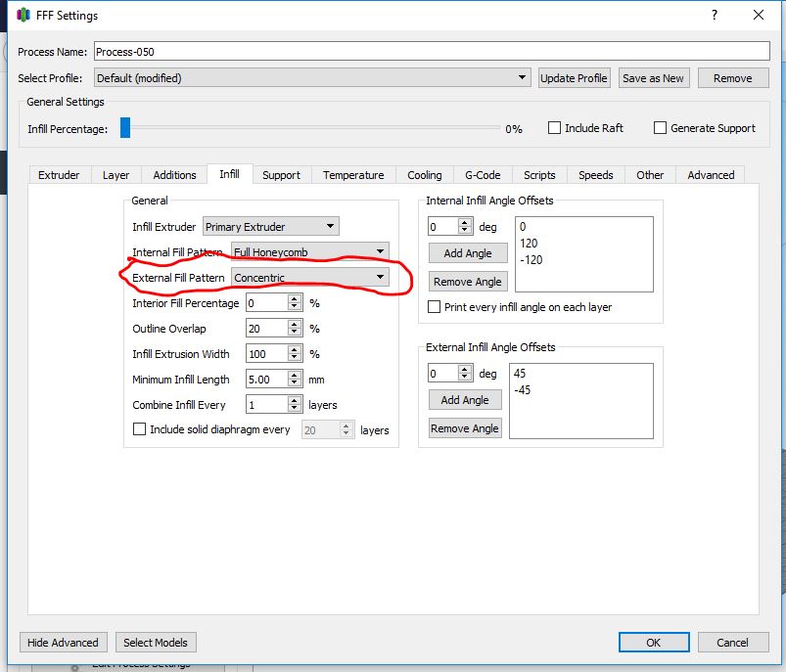Close the FFF Settings dialog
This screenshot has width=786, height=672.
759,15
